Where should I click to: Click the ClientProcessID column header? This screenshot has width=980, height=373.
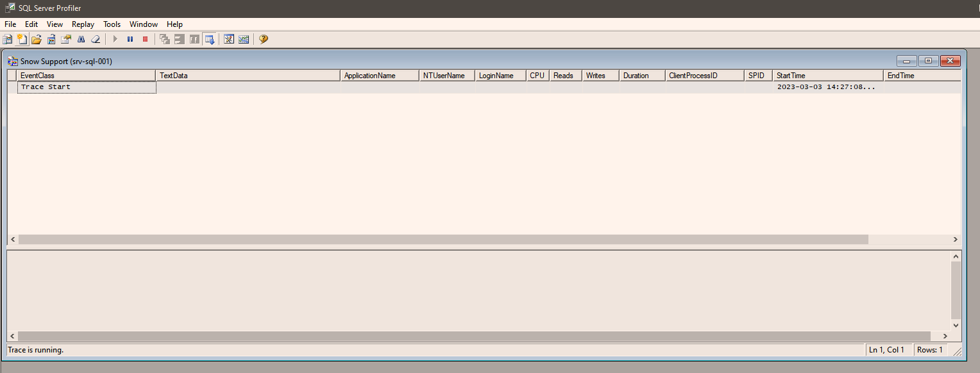(x=704, y=76)
